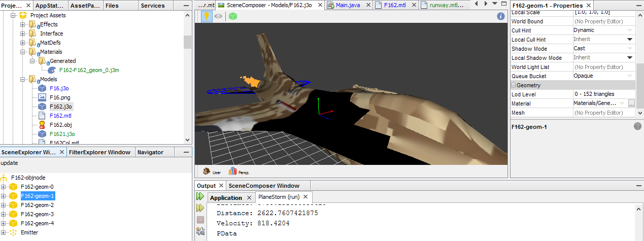Viewport: 644px width, 241px height.
Task: Select F162-geom-4 in SceneExplorer
Action: click(37, 223)
